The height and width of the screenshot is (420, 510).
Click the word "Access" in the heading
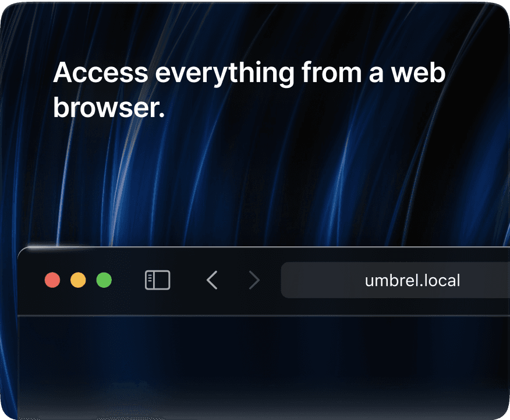101,73
